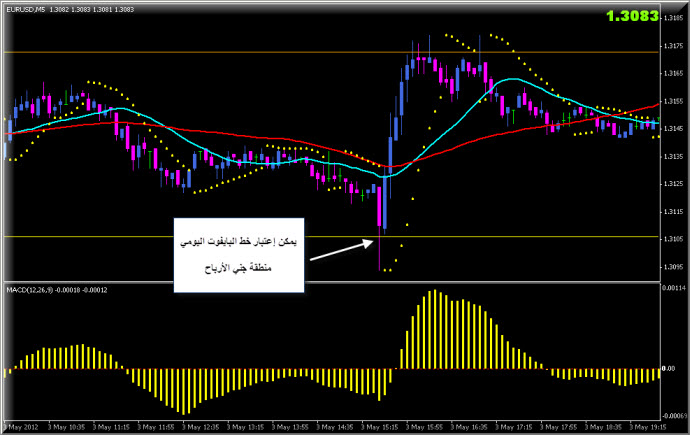690x435 pixels.
Task: Click the 0.00 MACD zero-level value
Action: [x=669, y=369]
